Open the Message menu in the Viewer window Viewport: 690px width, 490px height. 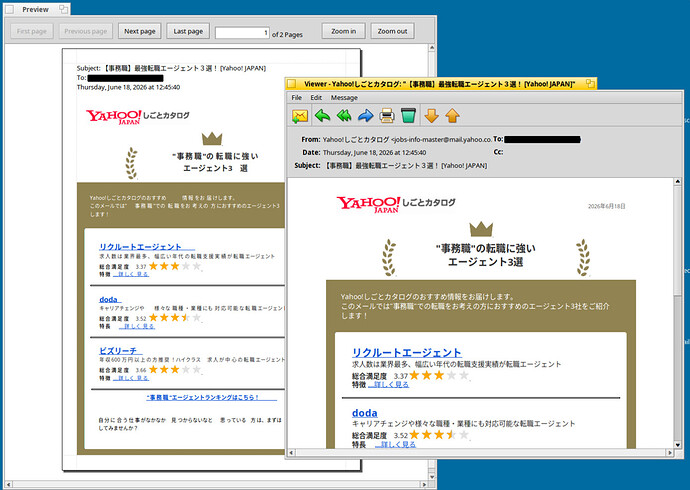click(x=344, y=98)
